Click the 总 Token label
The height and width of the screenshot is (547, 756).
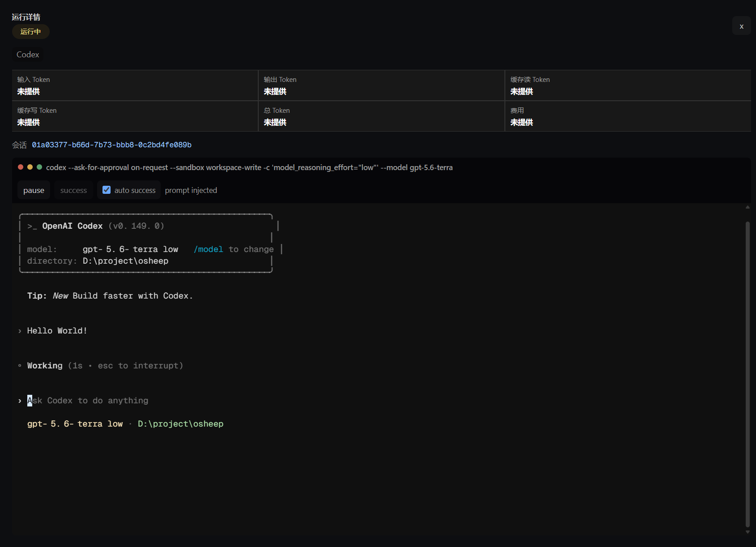(x=277, y=110)
